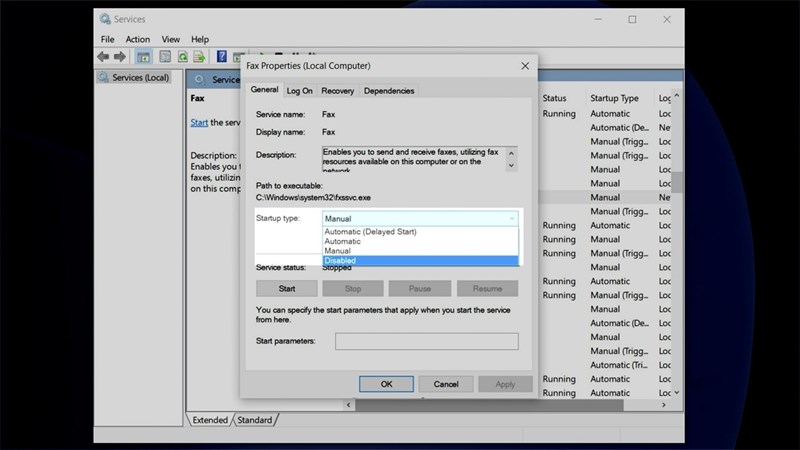The image size is (800, 450).
Task: Open the Startup type combo box
Action: tap(420, 218)
